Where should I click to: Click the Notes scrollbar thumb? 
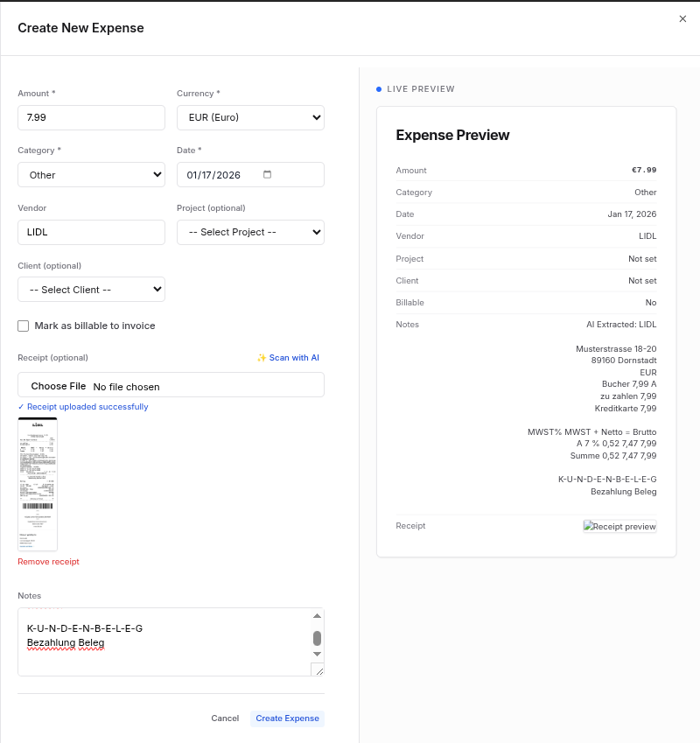click(318, 638)
